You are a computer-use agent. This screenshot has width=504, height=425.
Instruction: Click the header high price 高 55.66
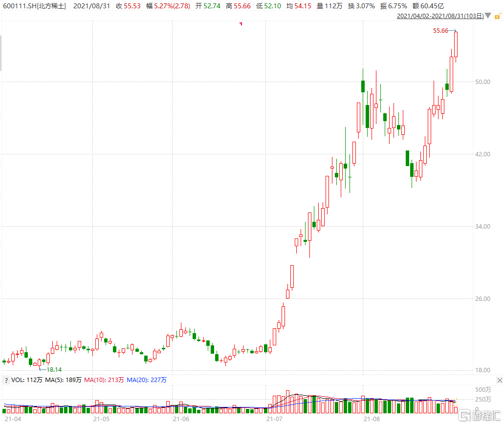(x=238, y=6)
